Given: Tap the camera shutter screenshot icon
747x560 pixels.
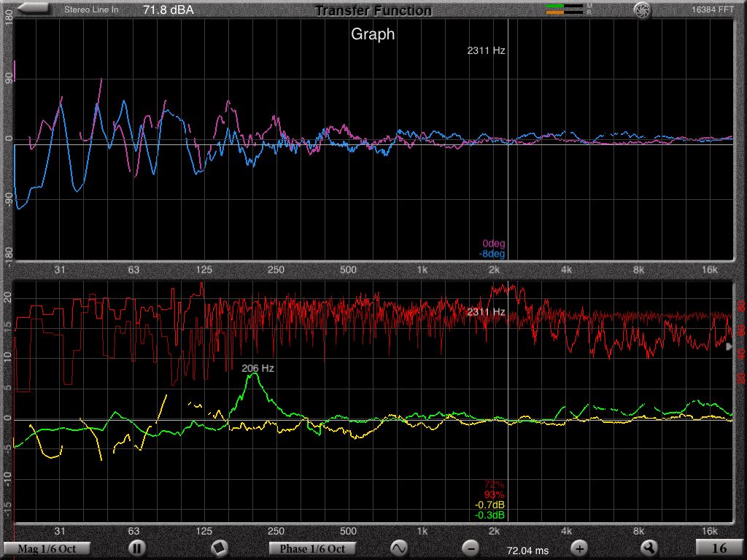Looking at the screenshot, I should point(641,9).
